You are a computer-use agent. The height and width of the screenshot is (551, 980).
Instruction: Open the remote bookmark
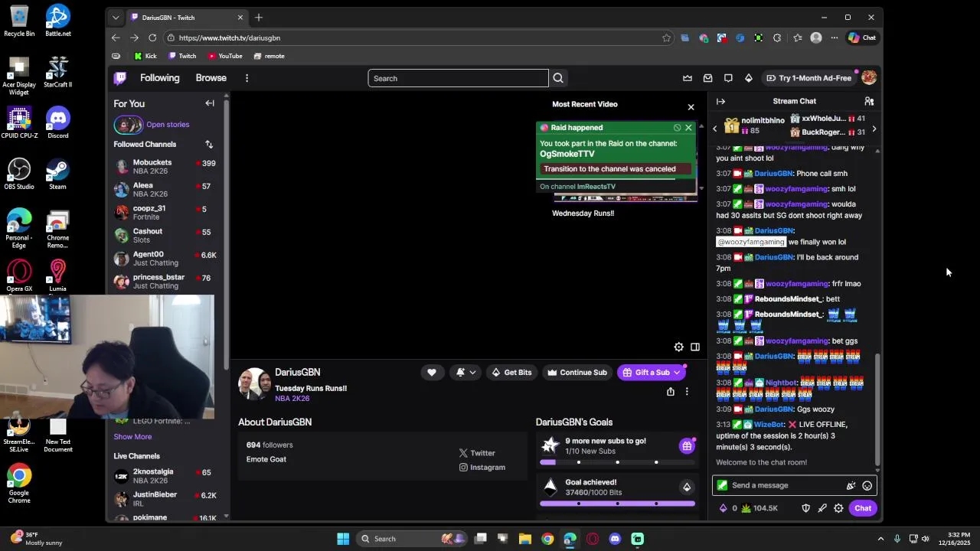pos(269,56)
